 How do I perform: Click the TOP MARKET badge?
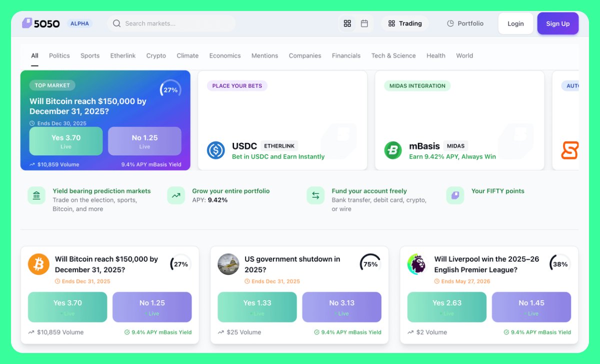(52, 85)
